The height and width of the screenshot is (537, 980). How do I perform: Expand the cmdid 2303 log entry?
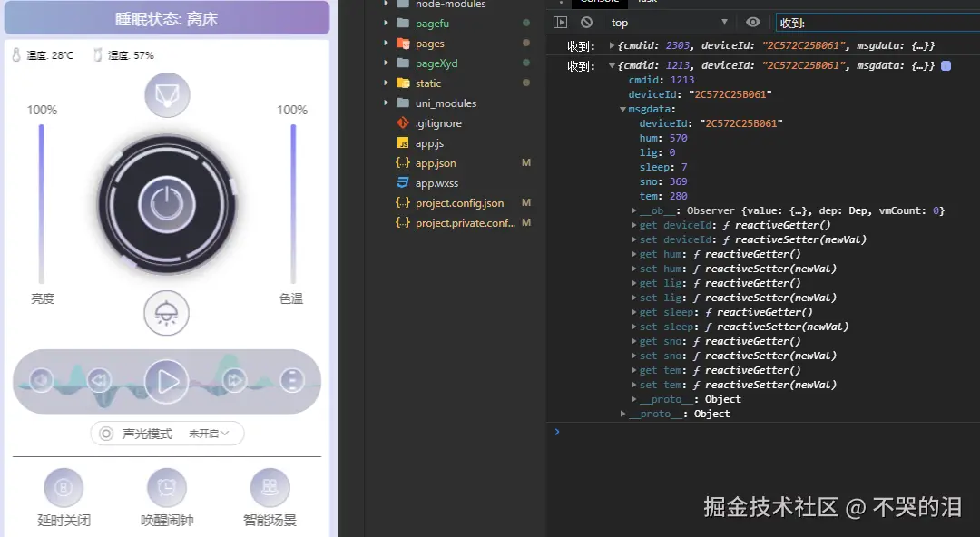coord(612,45)
